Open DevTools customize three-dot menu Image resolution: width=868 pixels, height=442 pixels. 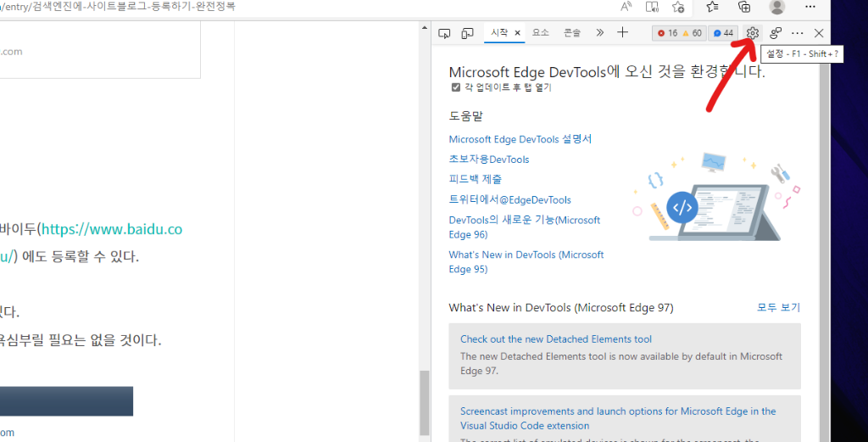797,33
